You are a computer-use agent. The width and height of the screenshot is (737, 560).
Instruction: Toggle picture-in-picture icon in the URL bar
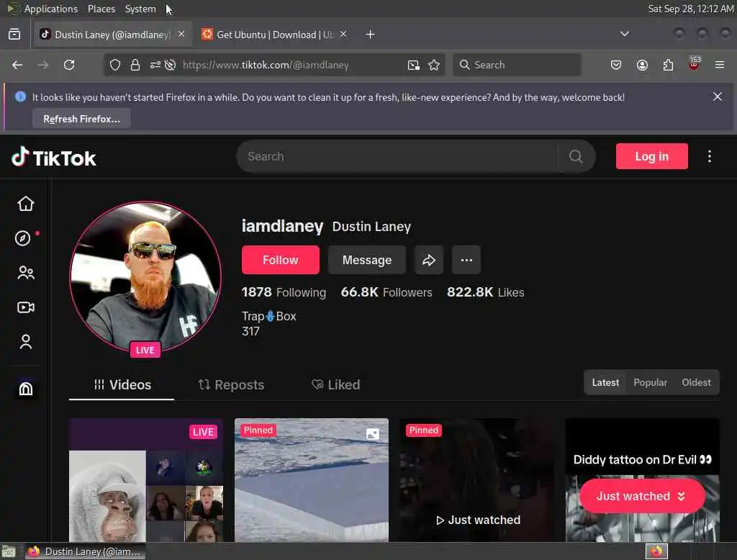[x=414, y=65]
